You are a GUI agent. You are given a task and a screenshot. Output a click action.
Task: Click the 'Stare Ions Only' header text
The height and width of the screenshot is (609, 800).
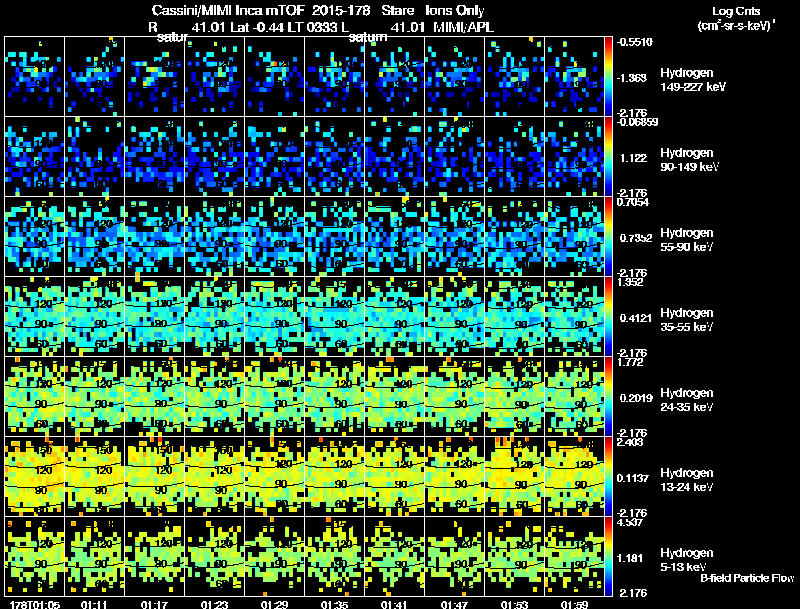coord(433,11)
